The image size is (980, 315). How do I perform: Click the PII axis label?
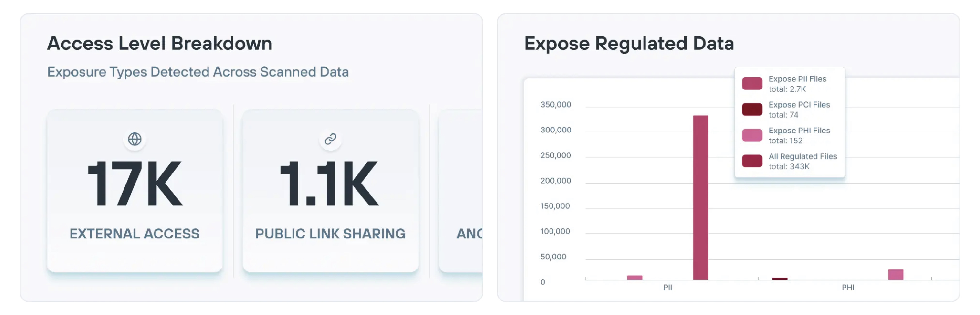click(x=667, y=287)
